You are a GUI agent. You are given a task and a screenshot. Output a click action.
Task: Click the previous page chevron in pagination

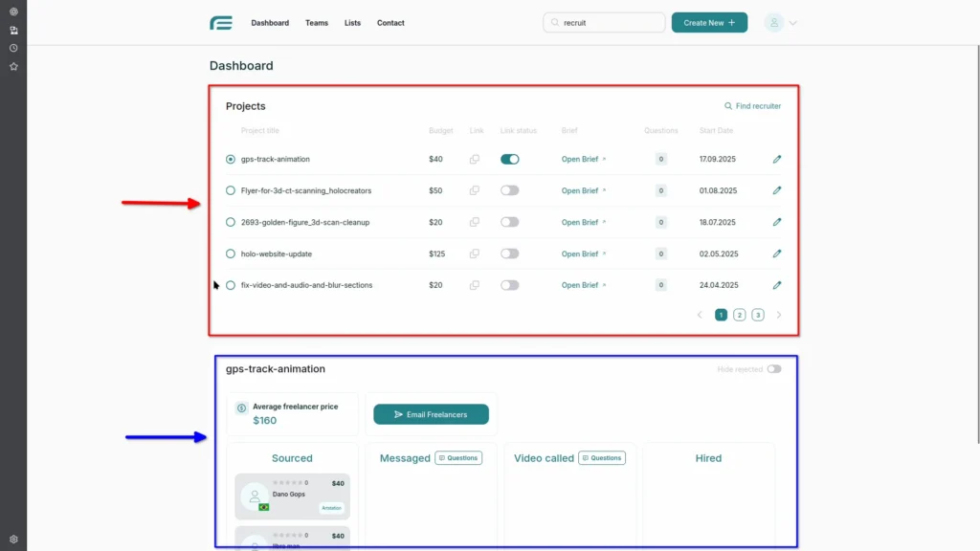(x=700, y=314)
